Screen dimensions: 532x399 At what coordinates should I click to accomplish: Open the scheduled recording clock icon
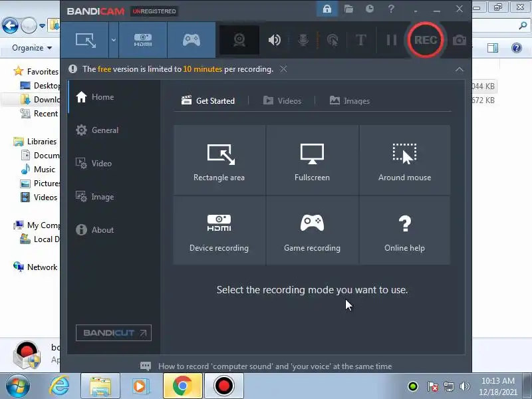pyautogui.click(x=370, y=9)
